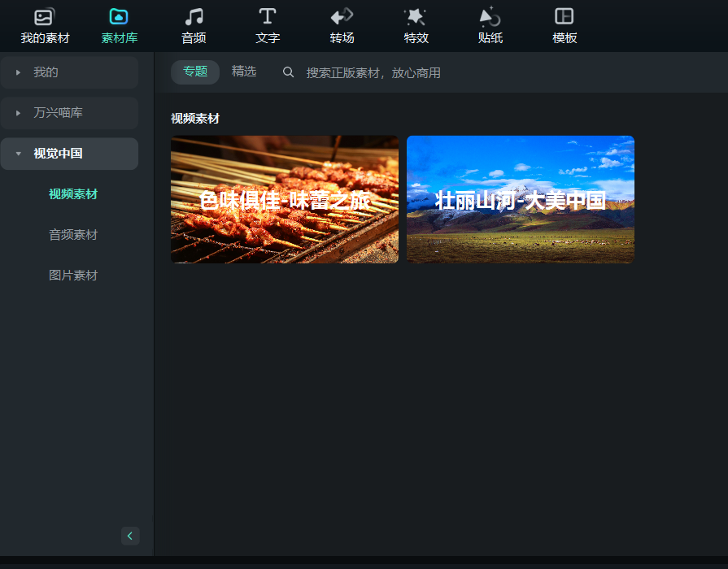Open the 音频 music note icon
The width and height of the screenshot is (728, 569).
tap(194, 17)
